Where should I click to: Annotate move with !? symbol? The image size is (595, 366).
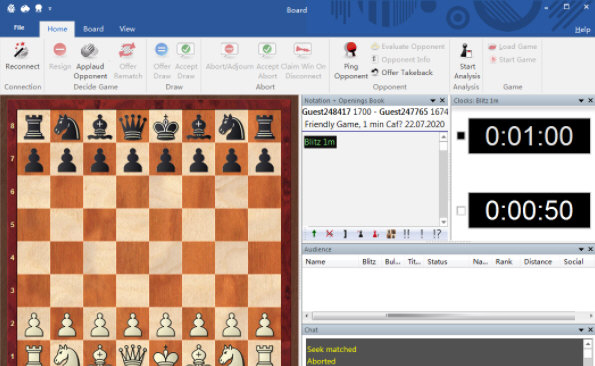coord(437,234)
